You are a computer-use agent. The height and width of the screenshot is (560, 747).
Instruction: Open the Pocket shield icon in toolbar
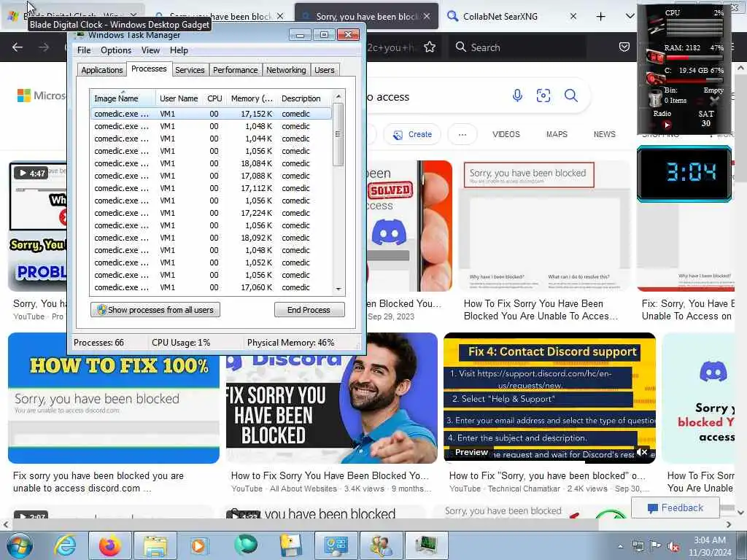point(624,47)
